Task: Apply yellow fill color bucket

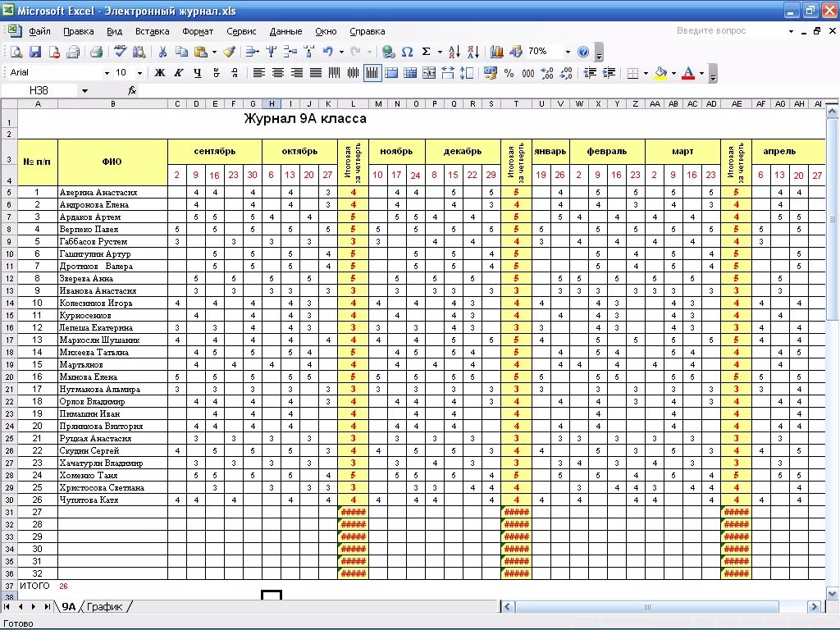Action: [661, 73]
